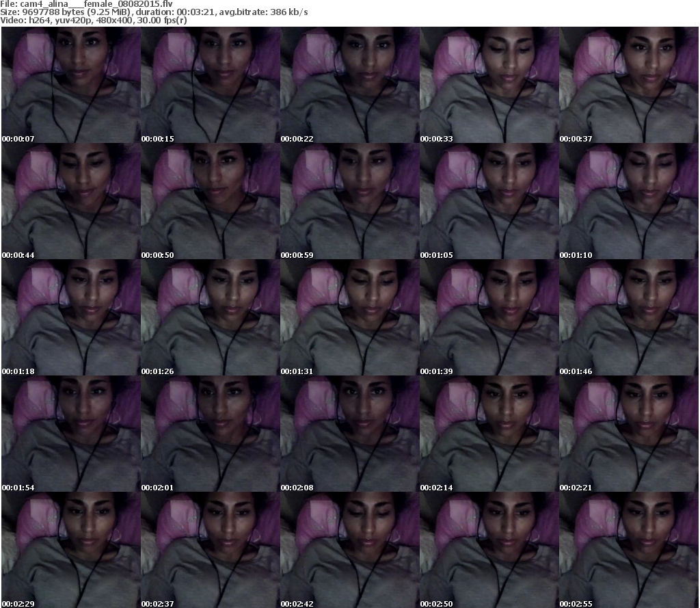Choose the preview frame at 00:01:54
The height and width of the screenshot is (608, 700).
click(71, 434)
